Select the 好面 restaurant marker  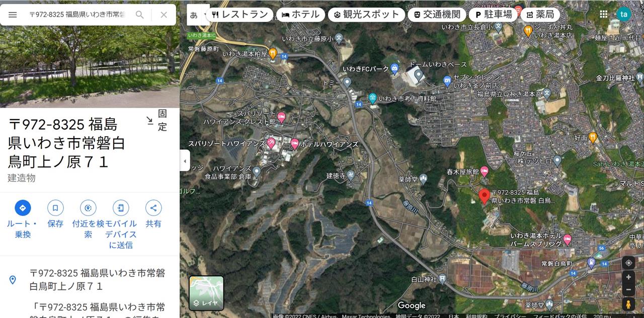pos(593,137)
